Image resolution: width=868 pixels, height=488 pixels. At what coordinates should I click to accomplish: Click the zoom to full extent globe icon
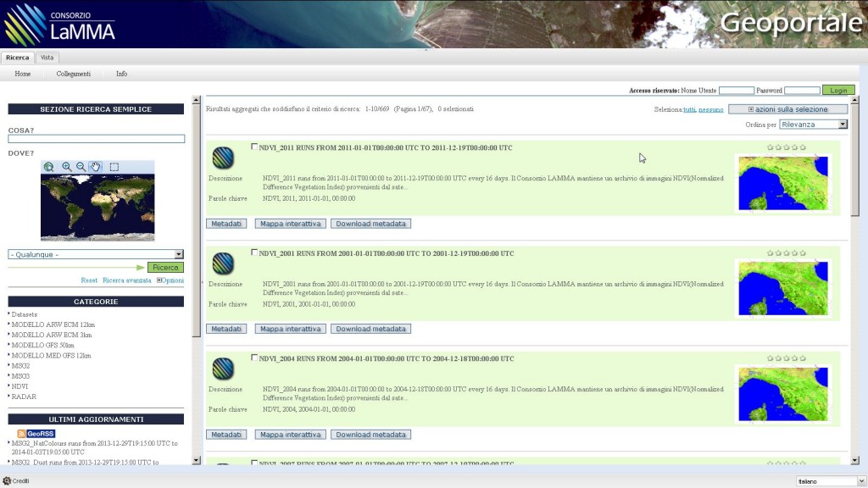48,167
